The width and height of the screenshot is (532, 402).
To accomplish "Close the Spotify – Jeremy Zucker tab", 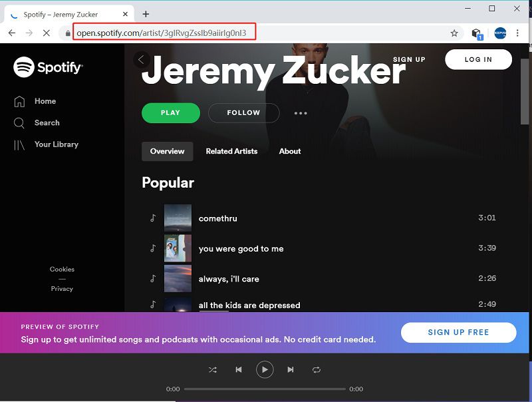I will (x=125, y=14).
